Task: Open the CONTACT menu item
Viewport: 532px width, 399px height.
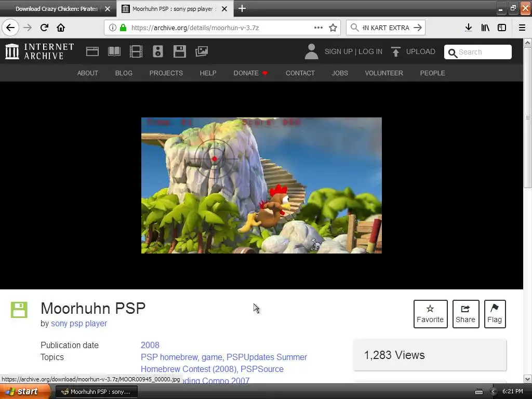Action: pyautogui.click(x=300, y=73)
